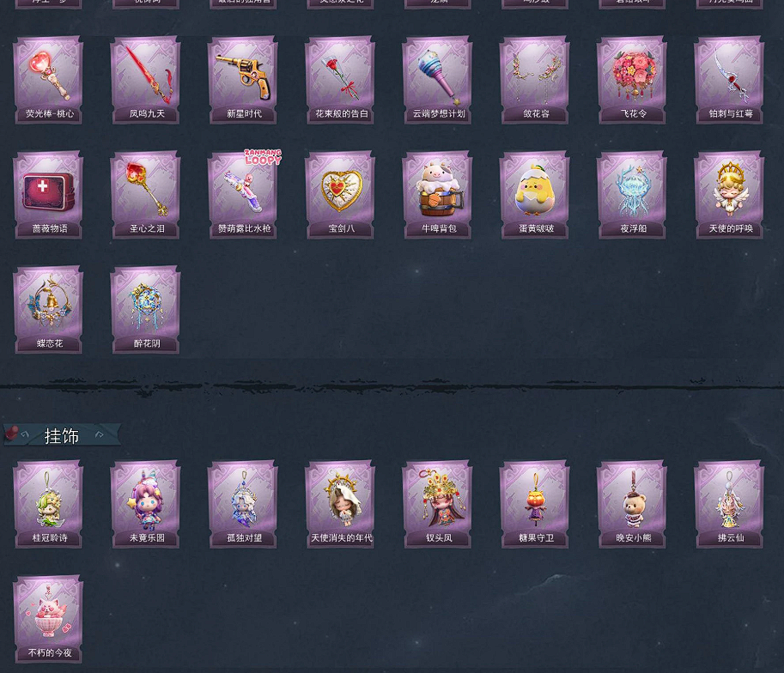Select the 醉花阴 dreamcatcher card
This screenshot has height=673, width=784.
(x=145, y=310)
